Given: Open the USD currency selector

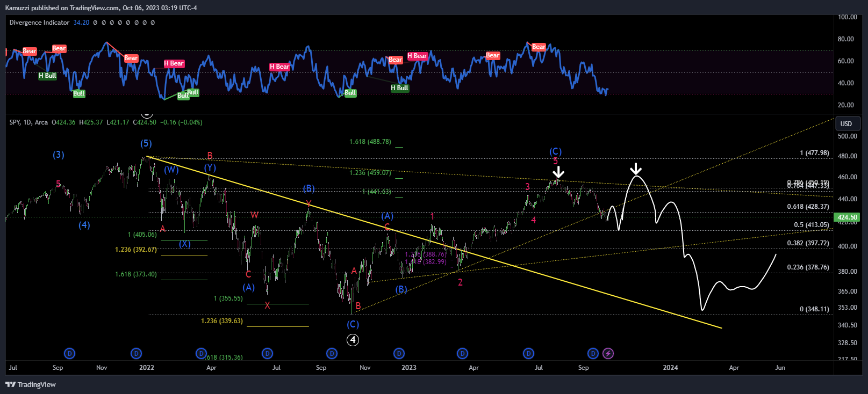Looking at the screenshot, I should coord(848,123).
